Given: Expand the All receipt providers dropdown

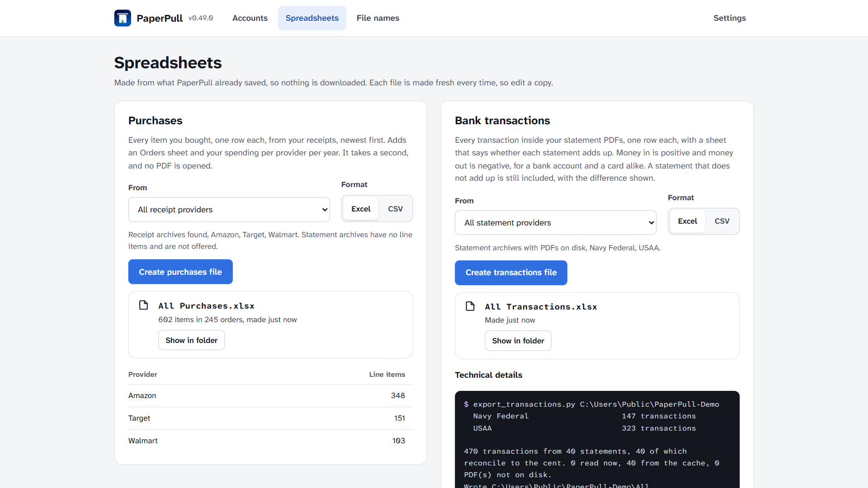Looking at the screenshot, I should pos(229,210).
